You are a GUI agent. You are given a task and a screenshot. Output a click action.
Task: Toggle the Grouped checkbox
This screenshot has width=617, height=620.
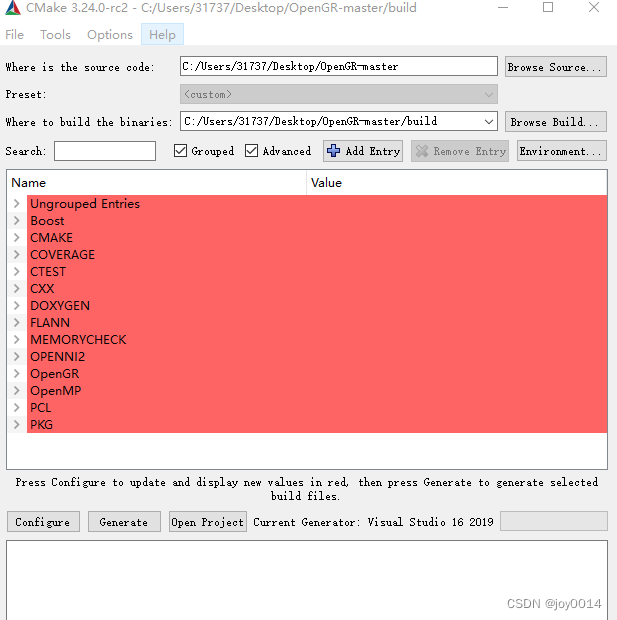click(180, 151)
